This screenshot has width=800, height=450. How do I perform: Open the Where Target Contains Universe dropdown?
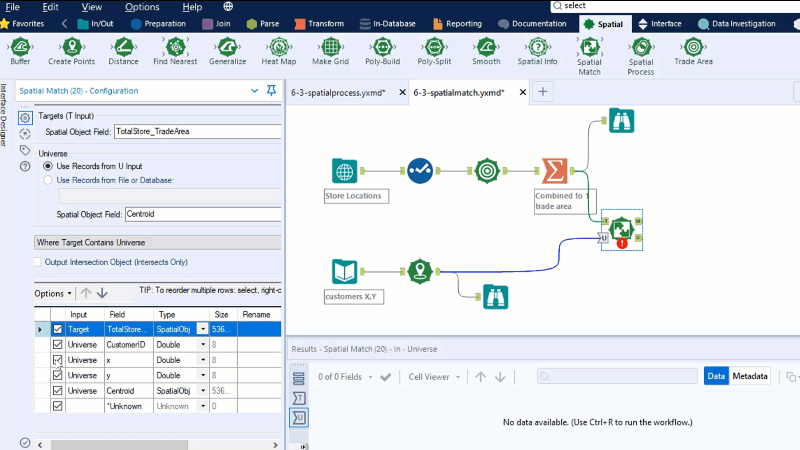click(x=158, y=242)
